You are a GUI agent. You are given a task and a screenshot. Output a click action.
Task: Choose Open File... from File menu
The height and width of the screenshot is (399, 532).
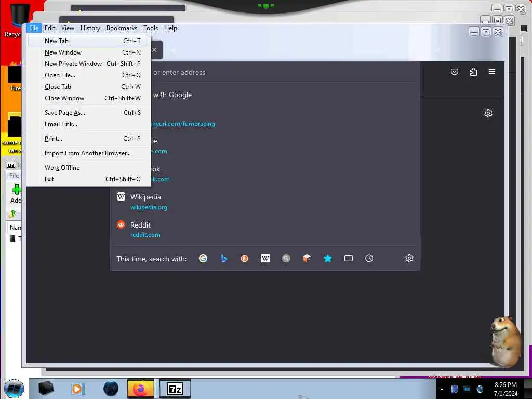click(89, 75)
